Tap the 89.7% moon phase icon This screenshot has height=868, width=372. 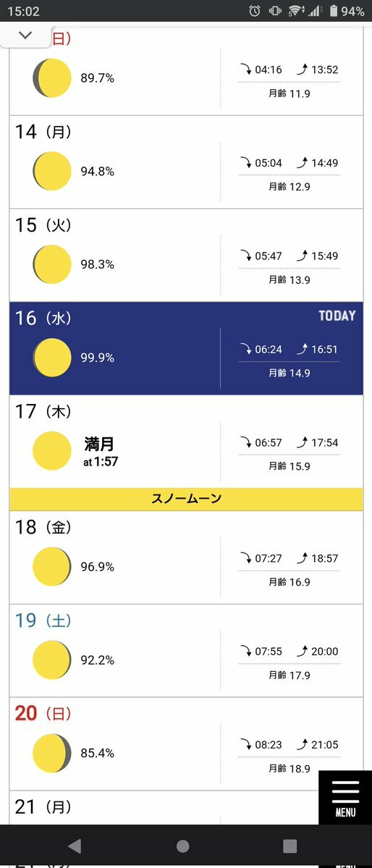52,78
